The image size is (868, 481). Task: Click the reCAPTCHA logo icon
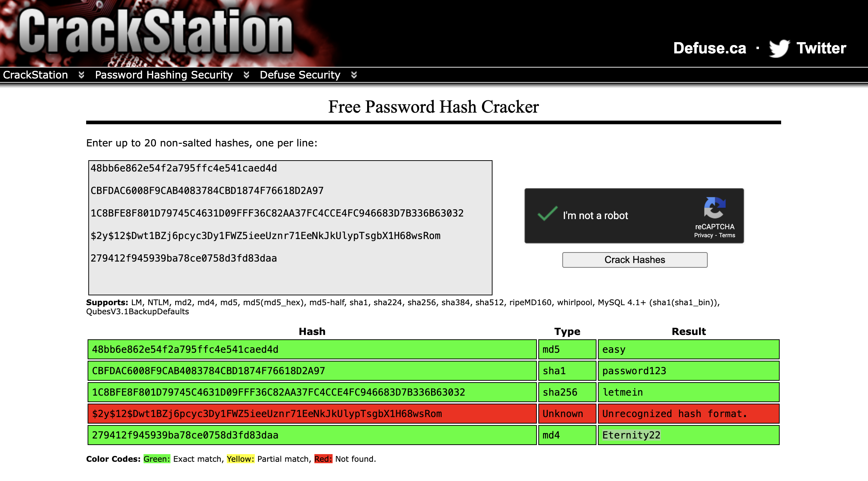point(714,208)
